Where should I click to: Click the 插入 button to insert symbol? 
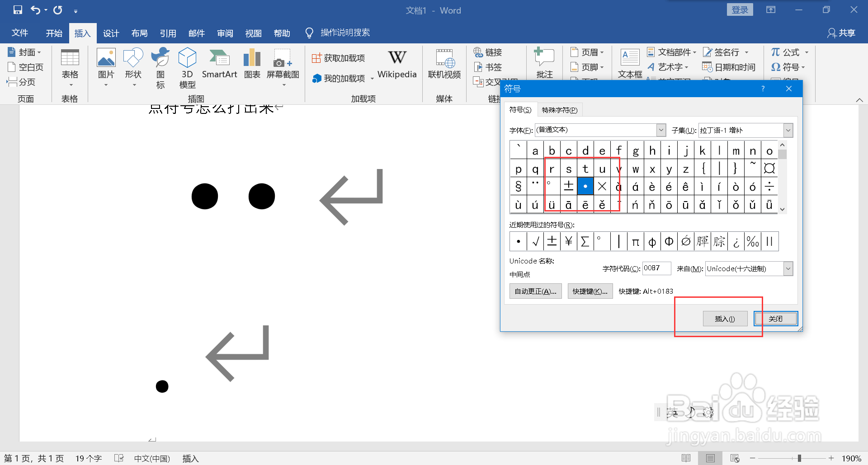point(725,319)
